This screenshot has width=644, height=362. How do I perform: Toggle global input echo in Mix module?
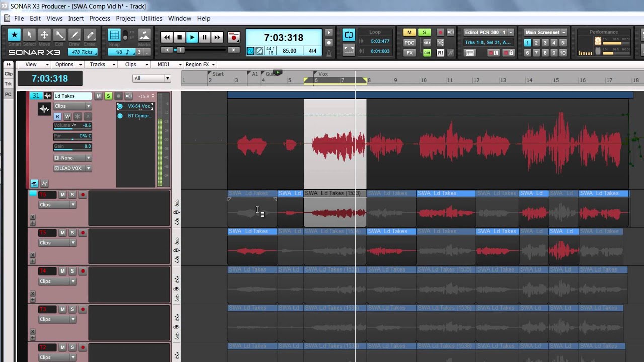pyautogui.click(x=450, y=32)
